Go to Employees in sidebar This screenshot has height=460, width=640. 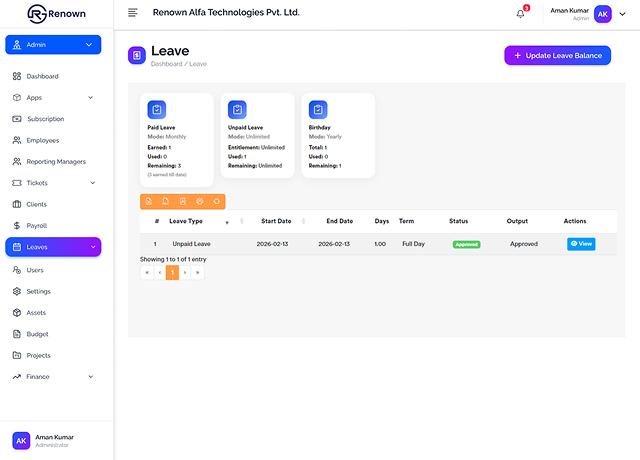pyautogui.click(x=42, y=140)
